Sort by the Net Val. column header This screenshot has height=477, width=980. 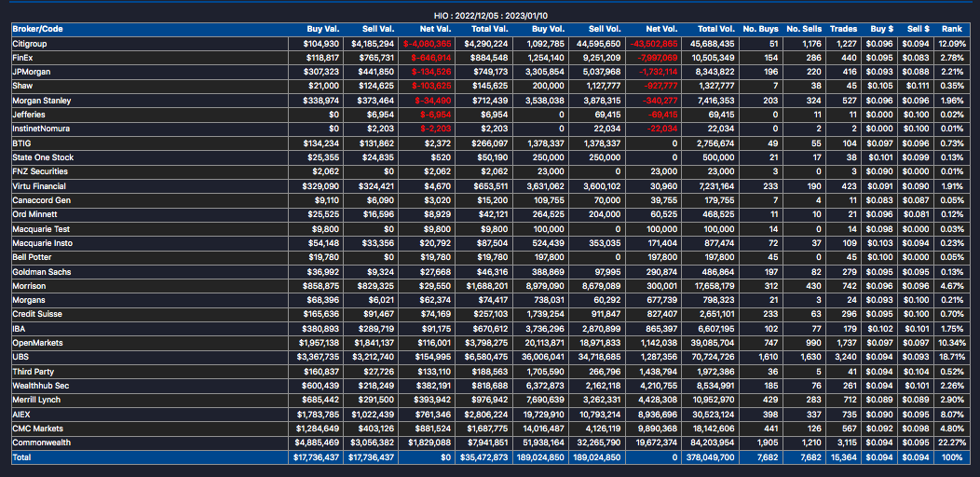coord(435,29)
